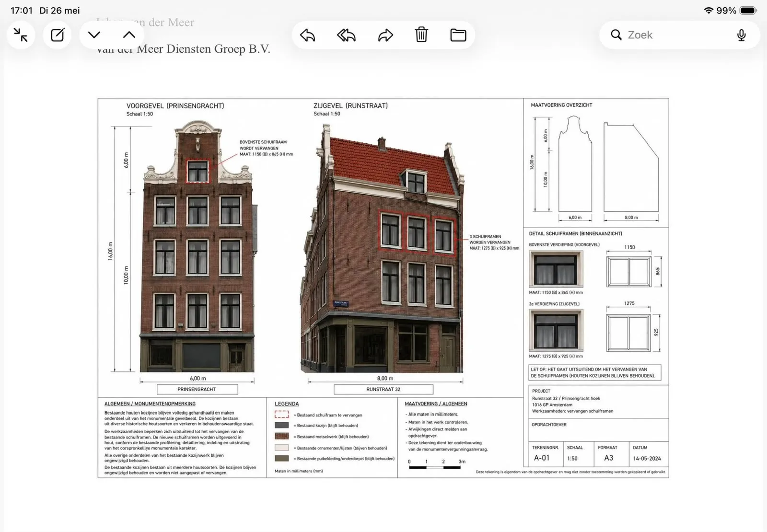Go to next message with down chevron
Screen dimensions: 767x532
[x=94, y=35]
